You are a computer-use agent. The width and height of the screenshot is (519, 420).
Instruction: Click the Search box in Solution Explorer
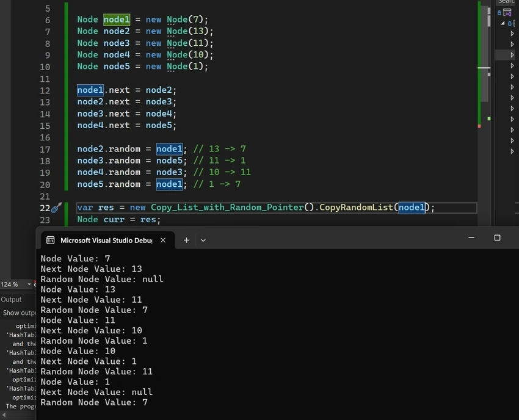click(507, 2)
